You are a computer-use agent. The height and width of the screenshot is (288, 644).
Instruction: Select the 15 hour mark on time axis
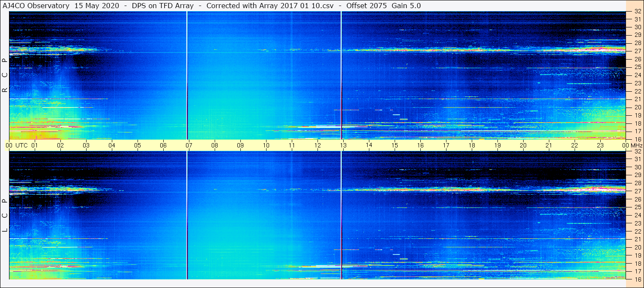point(395,145)
